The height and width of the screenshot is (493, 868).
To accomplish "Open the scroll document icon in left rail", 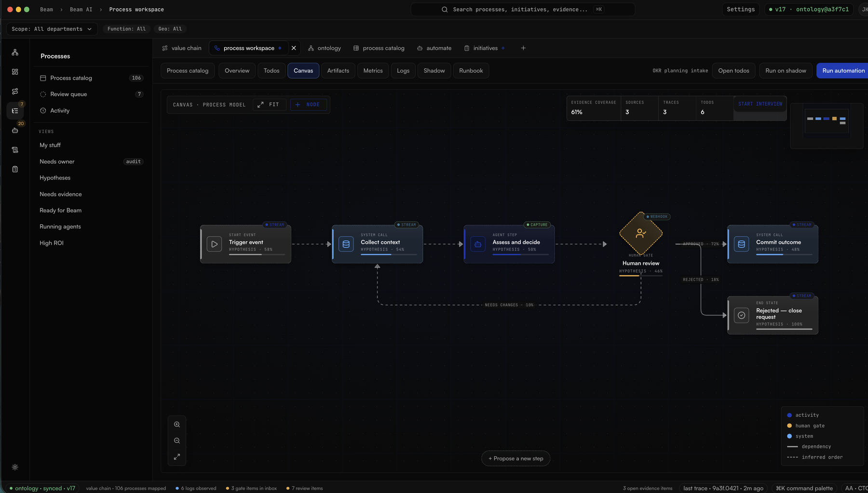I will click(15, 150).
